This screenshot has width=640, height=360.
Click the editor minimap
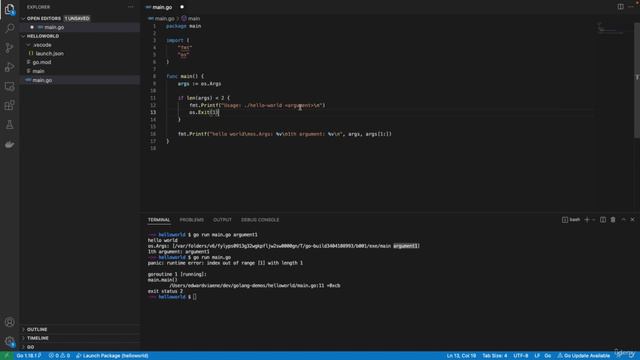611,29
